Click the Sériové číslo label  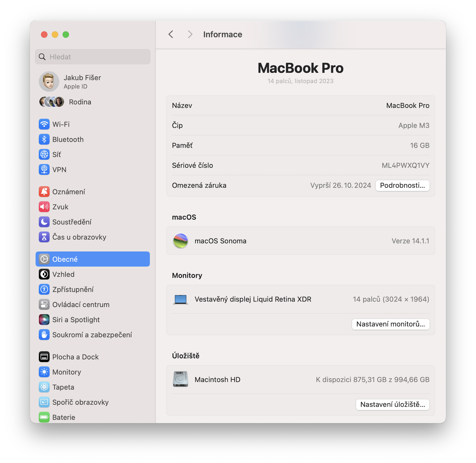tap(193, 165)
